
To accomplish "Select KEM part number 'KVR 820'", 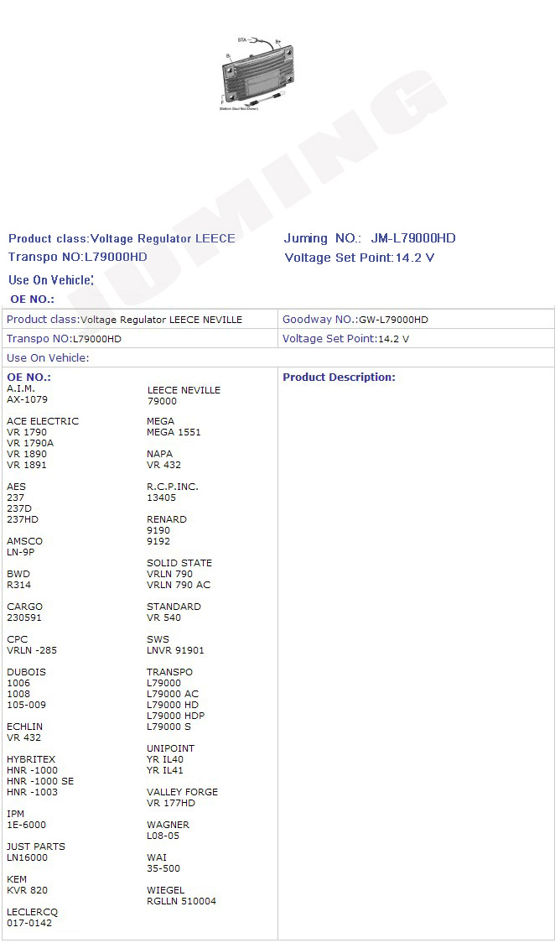I will 27,890.
